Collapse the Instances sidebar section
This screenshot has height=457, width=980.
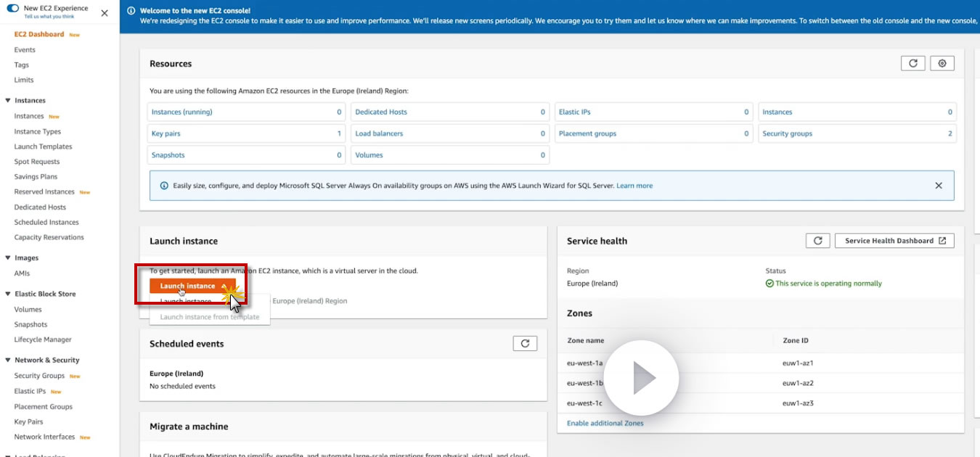click(x=8, y=101)
